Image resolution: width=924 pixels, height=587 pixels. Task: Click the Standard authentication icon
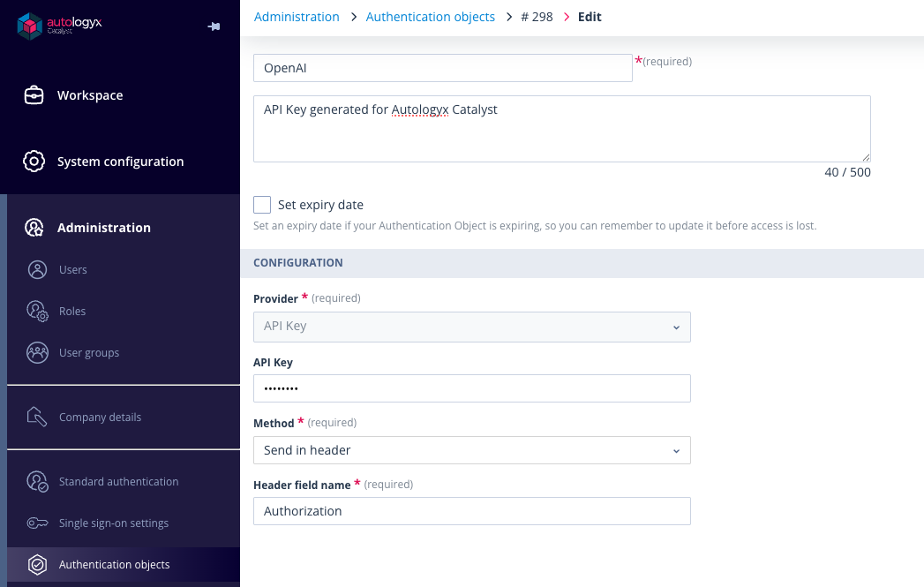point(37,481)
